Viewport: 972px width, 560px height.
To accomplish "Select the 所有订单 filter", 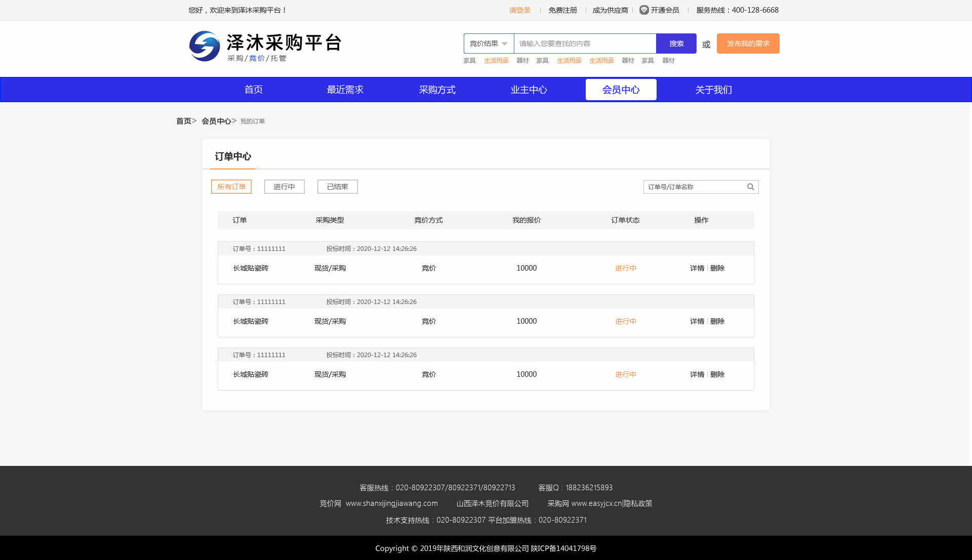I will 231,187.
